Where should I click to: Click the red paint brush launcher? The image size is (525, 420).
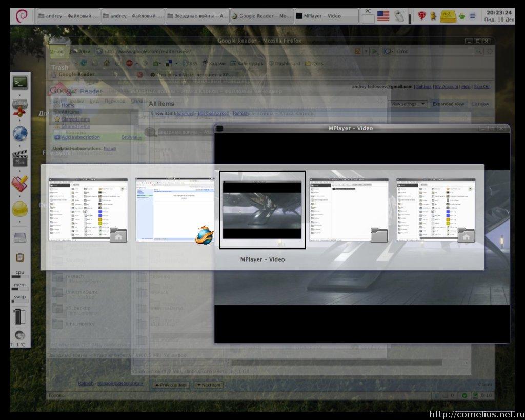coord(20,184)
